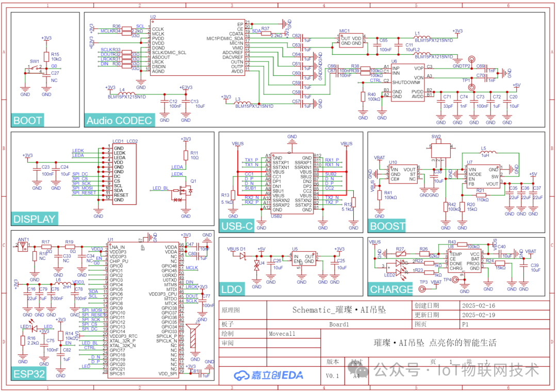The width and height of the screenshot is (557, 392).
Task: Click the ESP32 section label
Action: [x=29, y=374]
